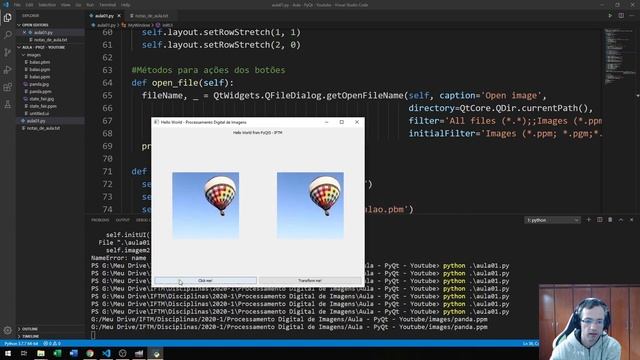The height and width of the screenshot is (360, 640).
Task: Kill terminal using trash icon
Action: click(610, 220)
